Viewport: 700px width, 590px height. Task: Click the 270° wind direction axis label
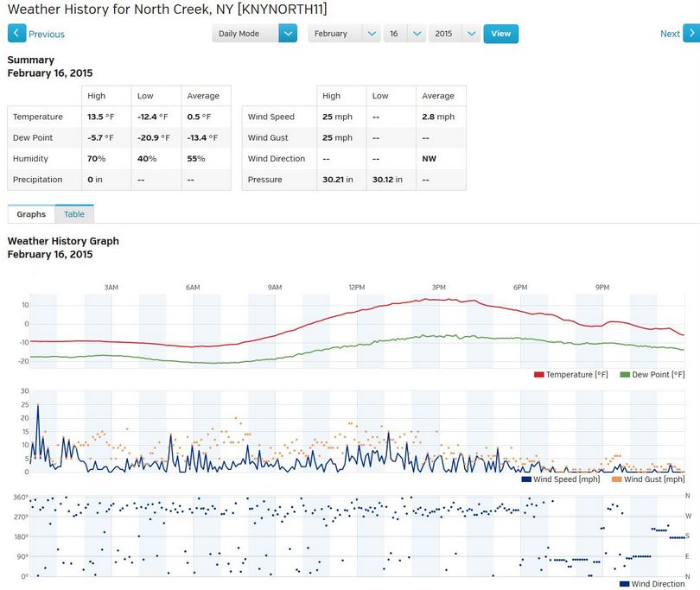click(x=21, y=517)
